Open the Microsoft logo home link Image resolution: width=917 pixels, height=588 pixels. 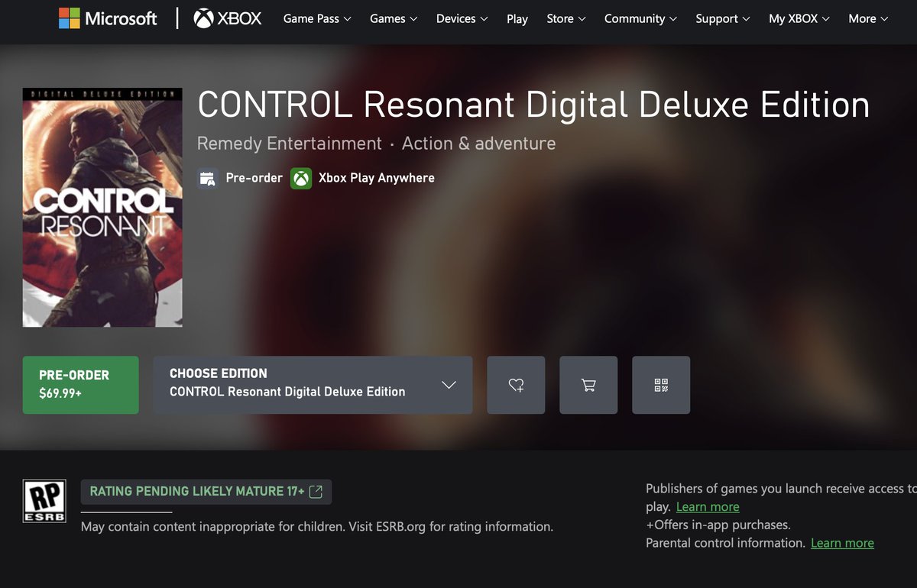tap(108, 18)
